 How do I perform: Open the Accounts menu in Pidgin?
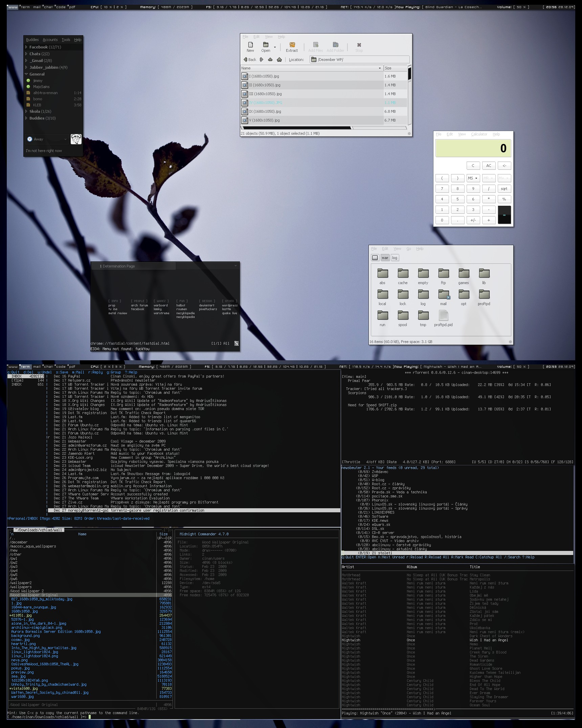point(50,40)
